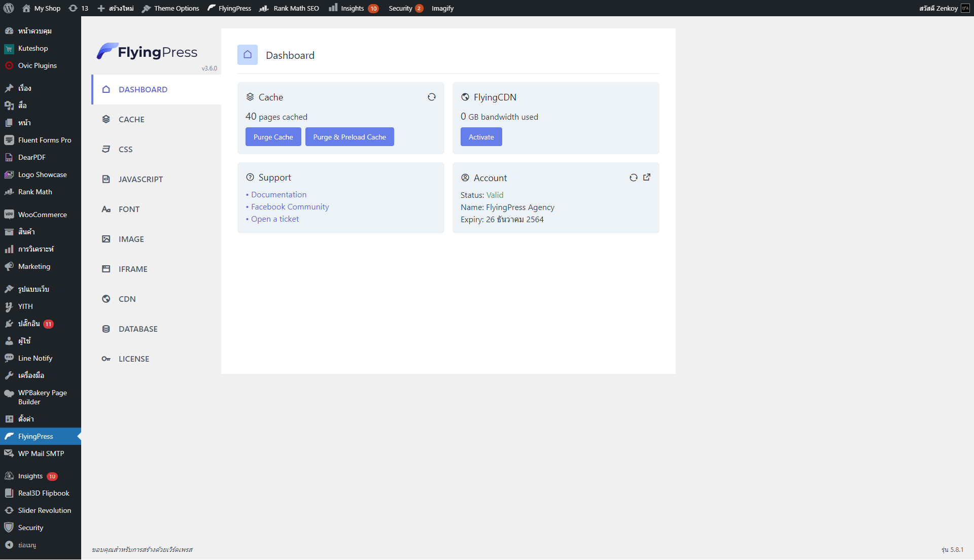The height and width of the screenshot is (560, 974).
Task: Click Purge & Preload Cache button
Action: (350, 137)
